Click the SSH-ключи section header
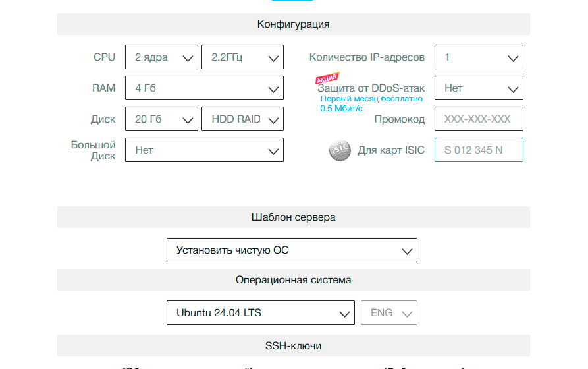The height and width of the screenshot is (369, 588). [x=293, y=346]
